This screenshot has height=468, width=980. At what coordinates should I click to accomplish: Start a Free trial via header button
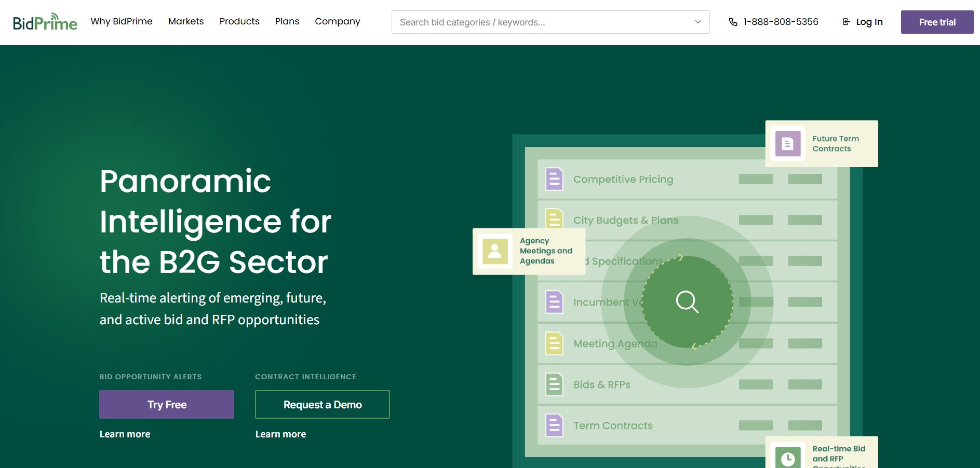click(937, 22)
